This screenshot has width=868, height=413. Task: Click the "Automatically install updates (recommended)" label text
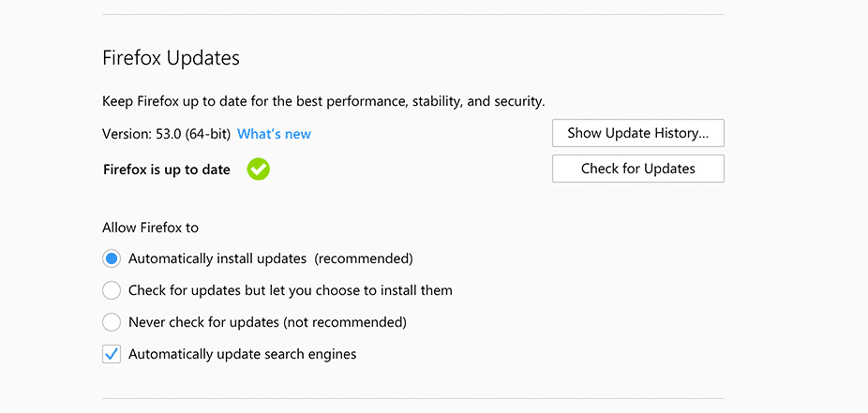pyautogui.click(x=270, y=258)
